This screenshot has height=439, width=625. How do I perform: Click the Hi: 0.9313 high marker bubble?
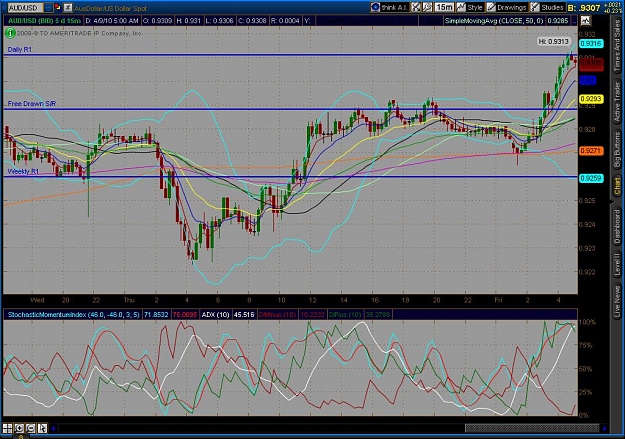coord(553,41)
